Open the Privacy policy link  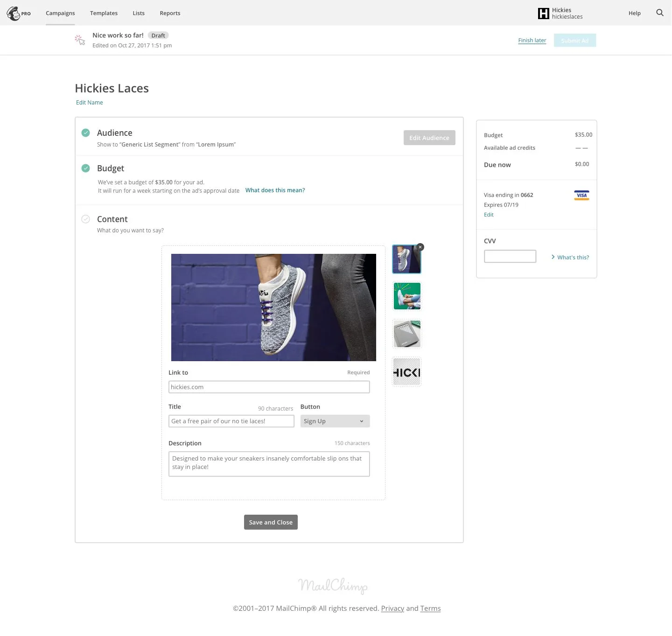pyautogui.click(x=392, y=608)
